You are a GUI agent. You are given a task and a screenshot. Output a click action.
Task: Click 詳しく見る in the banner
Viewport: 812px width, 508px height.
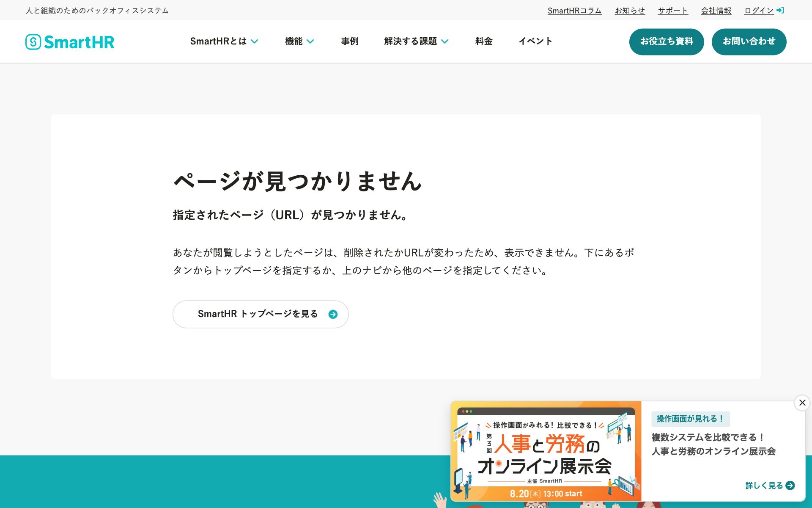pos(764,486)
